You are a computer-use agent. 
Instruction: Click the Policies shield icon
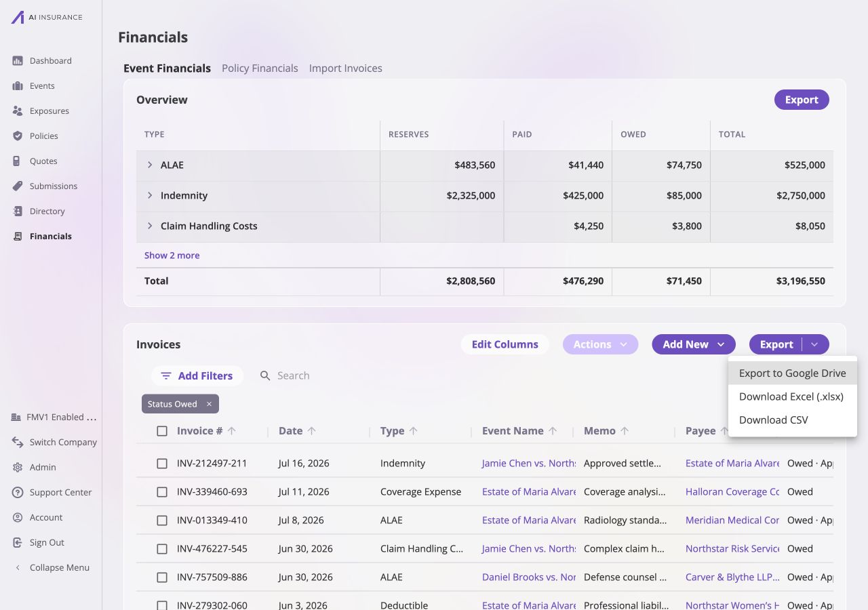pos(18,136)
